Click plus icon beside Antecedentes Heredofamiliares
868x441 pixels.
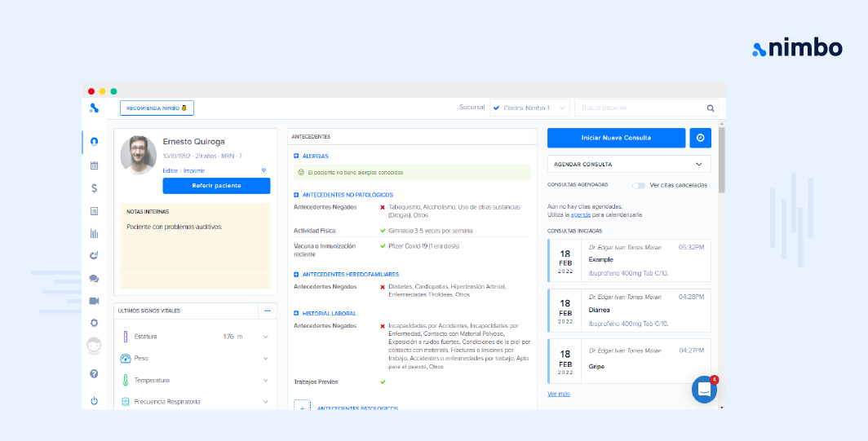tap(297, 275)
